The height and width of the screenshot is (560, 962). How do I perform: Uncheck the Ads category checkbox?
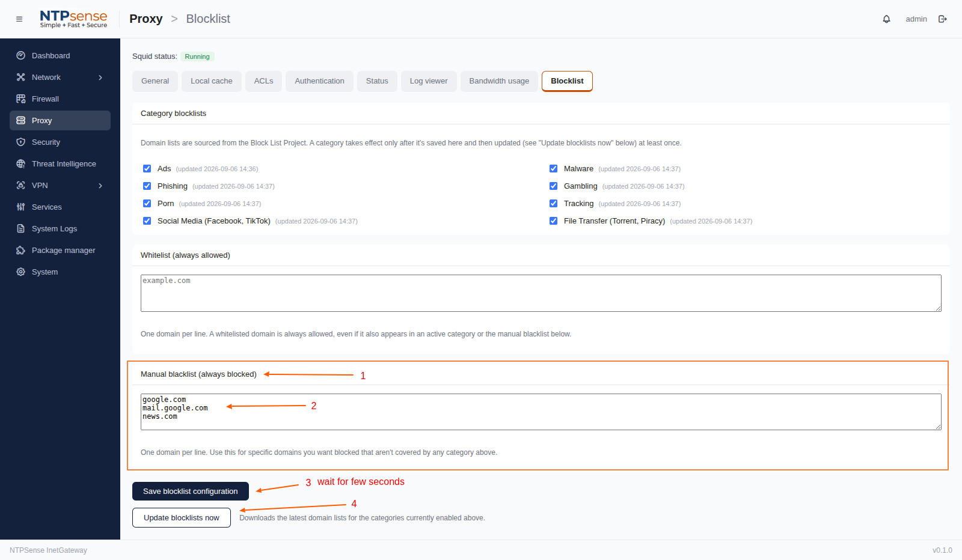[x=147, y=169]
